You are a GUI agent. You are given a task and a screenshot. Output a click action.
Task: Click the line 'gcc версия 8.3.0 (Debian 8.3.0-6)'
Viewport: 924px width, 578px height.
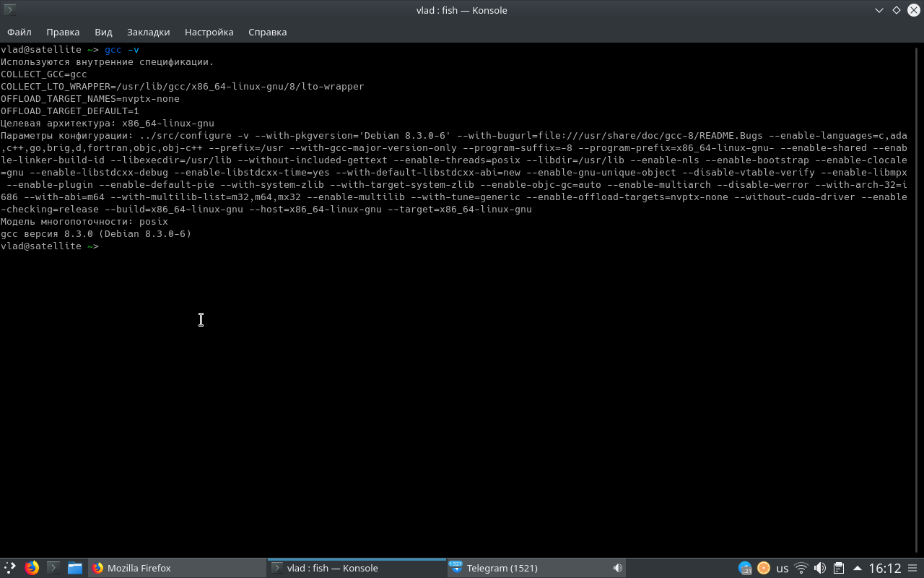tap(96, 234)
